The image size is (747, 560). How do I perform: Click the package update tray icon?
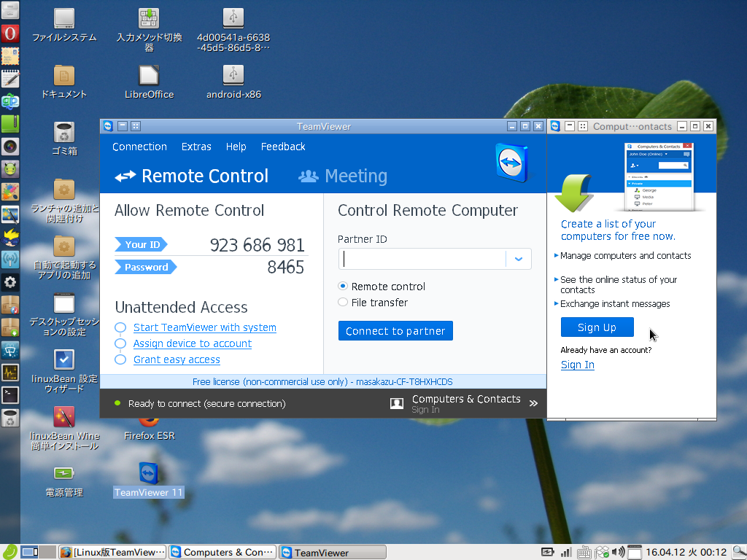pyautogui.click(x=600, y=552)
